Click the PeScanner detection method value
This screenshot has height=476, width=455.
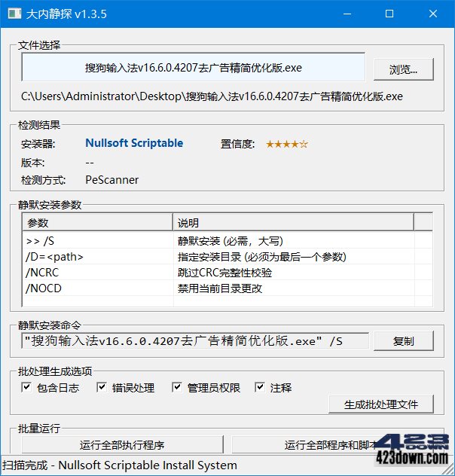tap(112, 180)
